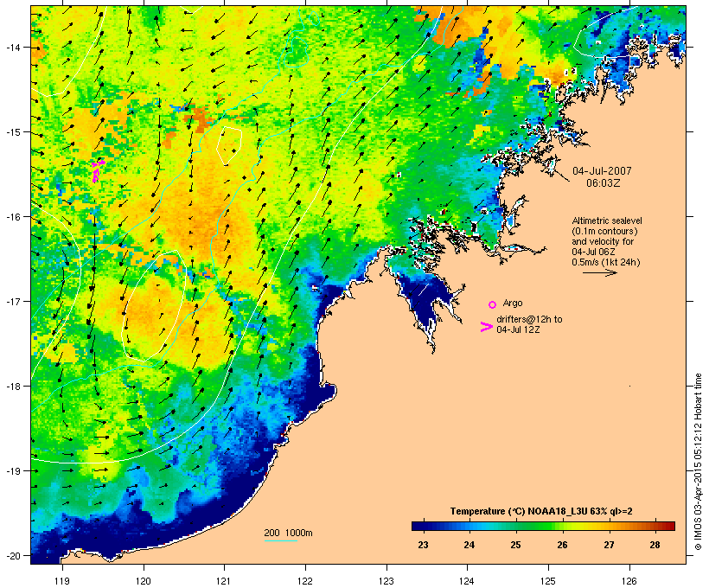The width and height of the screenshot is (709, 588).
Task: Click the '0.5m/s (1kt 24h)' text
Action: [606, 262]
